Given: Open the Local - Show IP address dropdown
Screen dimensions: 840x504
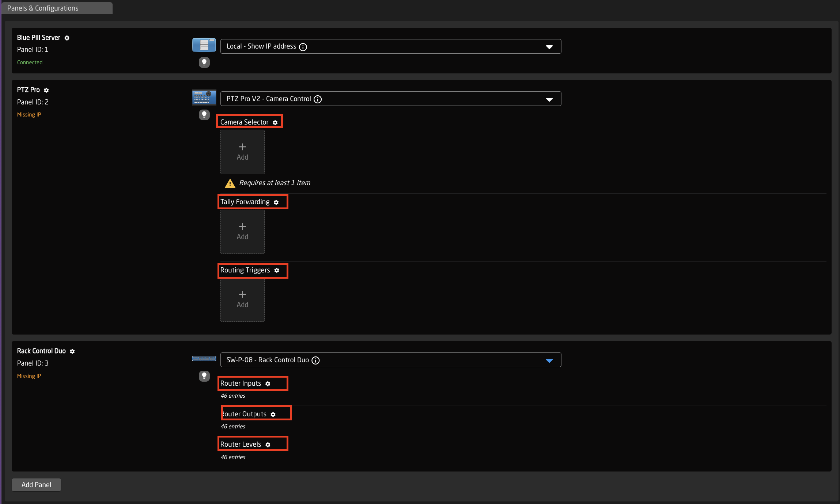Looking at the screenshot, I should click(x=391, y=46).
